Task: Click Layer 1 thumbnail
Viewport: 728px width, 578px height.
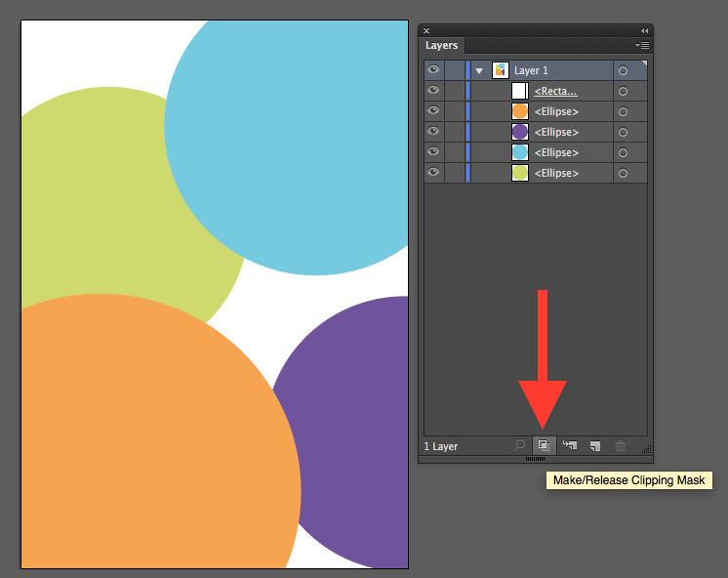Action: tap(500, 70)
